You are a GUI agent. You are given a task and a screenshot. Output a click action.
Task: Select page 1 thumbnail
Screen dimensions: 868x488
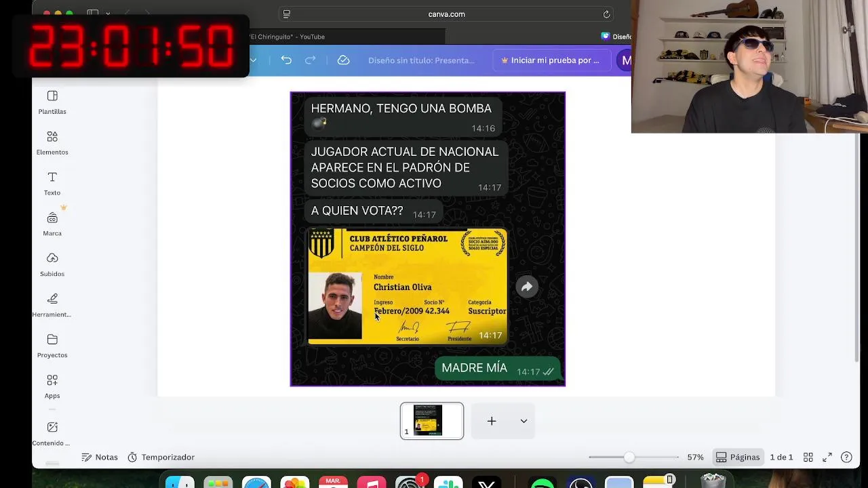432,421
